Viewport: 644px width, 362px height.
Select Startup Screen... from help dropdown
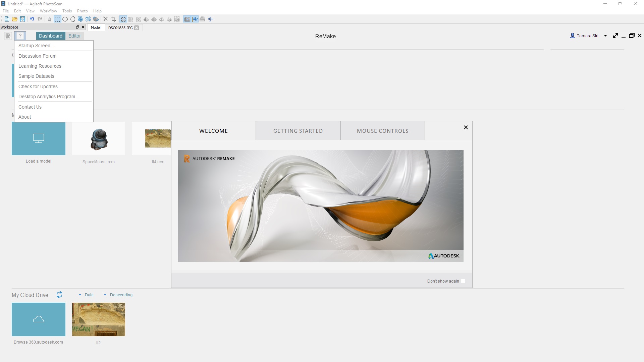click(x=54, y=46)
